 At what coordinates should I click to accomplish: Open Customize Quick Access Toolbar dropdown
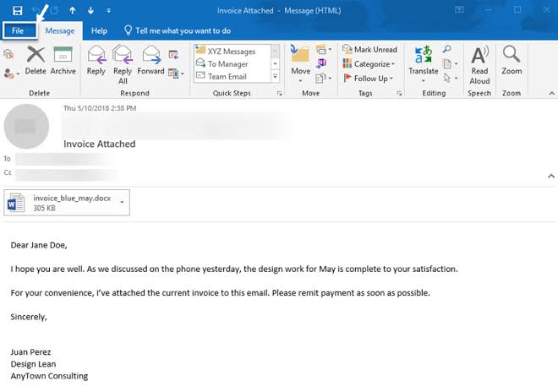pyautogui.click(x=108, y=11)
